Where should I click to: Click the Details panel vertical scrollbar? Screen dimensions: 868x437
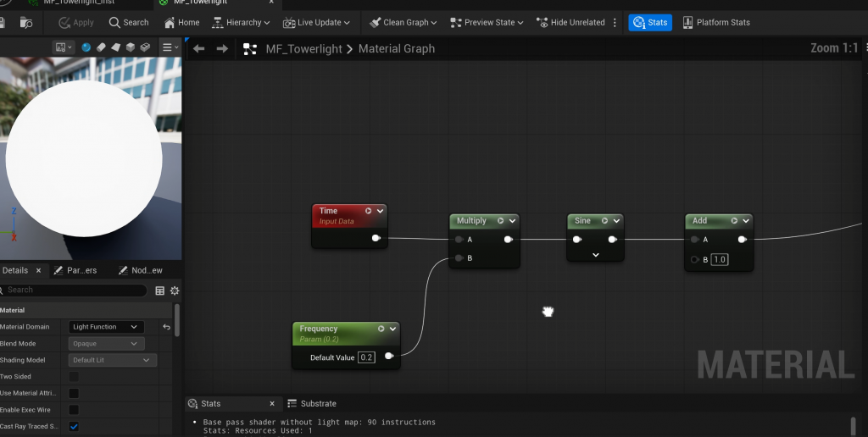click(177, 320)
